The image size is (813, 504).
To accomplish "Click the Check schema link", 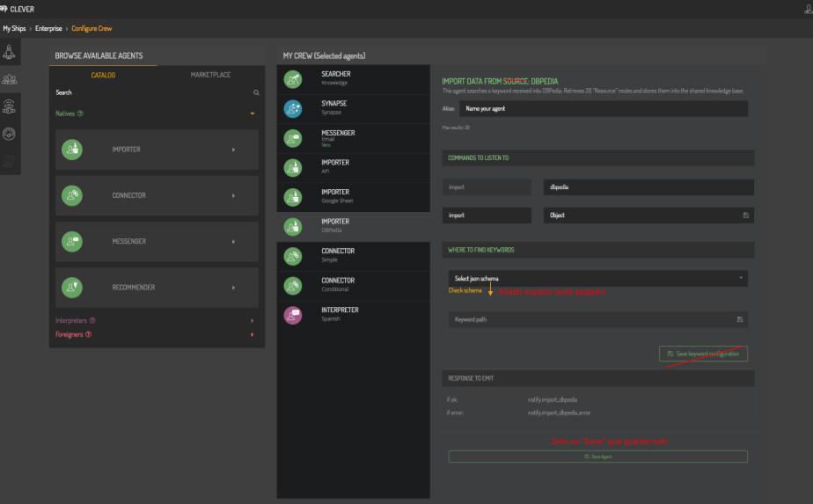I will click(465, 290).
